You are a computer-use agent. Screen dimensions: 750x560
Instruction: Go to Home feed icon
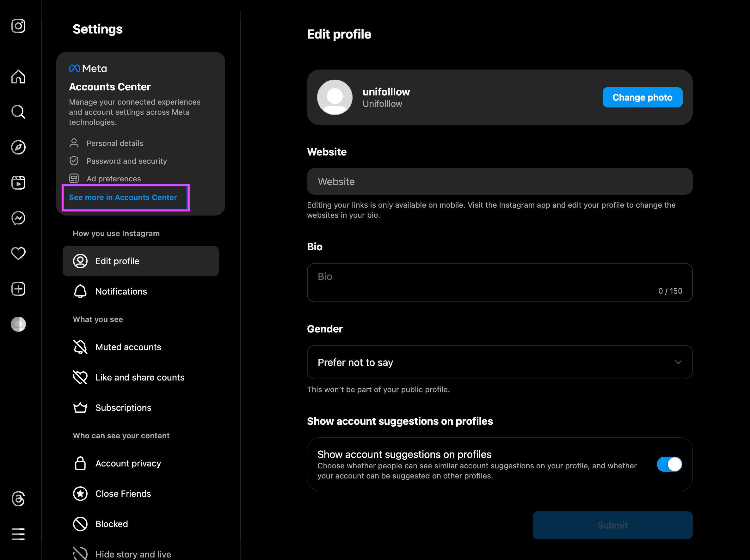18,76
